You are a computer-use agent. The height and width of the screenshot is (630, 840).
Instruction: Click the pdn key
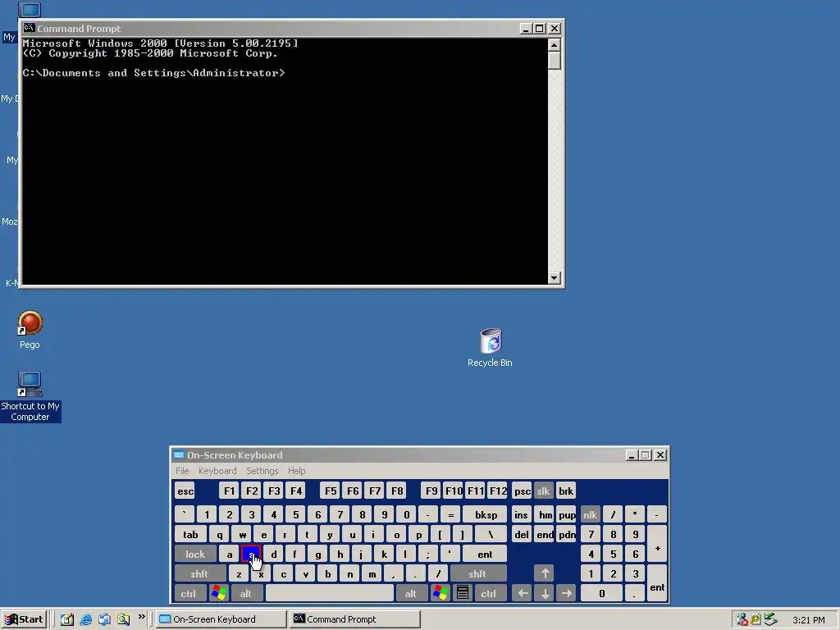567,535
